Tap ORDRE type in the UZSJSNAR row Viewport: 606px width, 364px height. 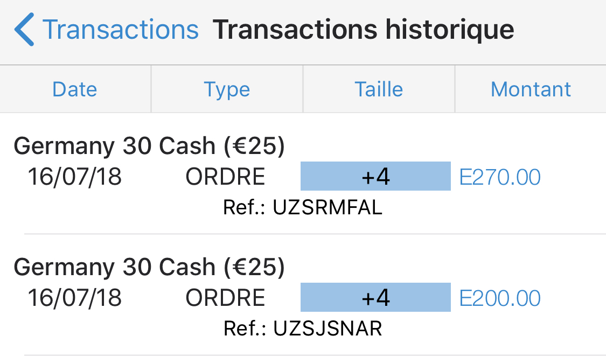coord(225,298)
